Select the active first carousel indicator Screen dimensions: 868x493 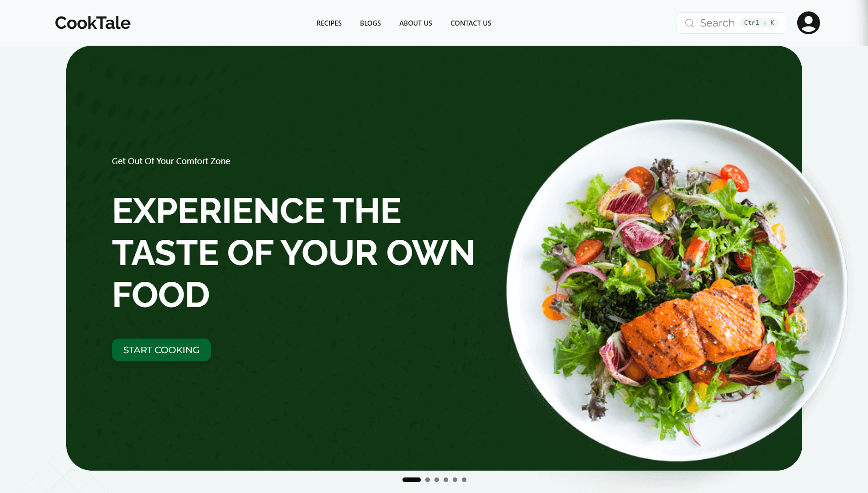click(x=412, y=480)
